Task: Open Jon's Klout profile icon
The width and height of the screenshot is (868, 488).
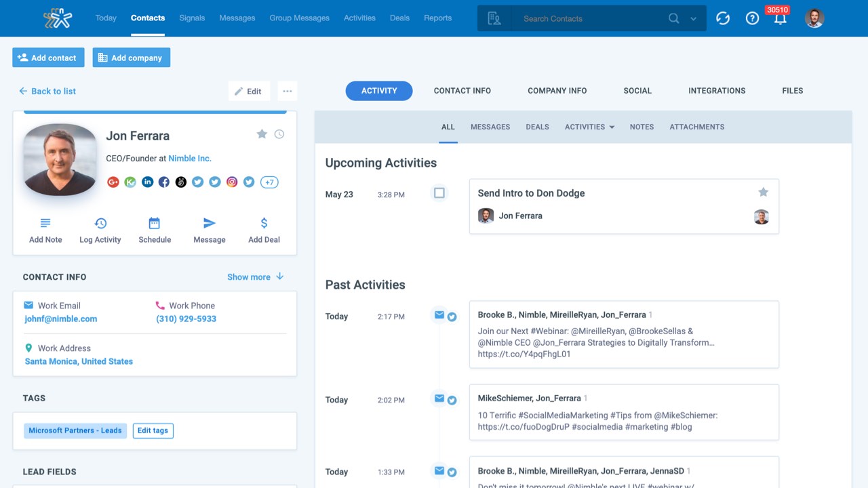Action: pos(130,182)
